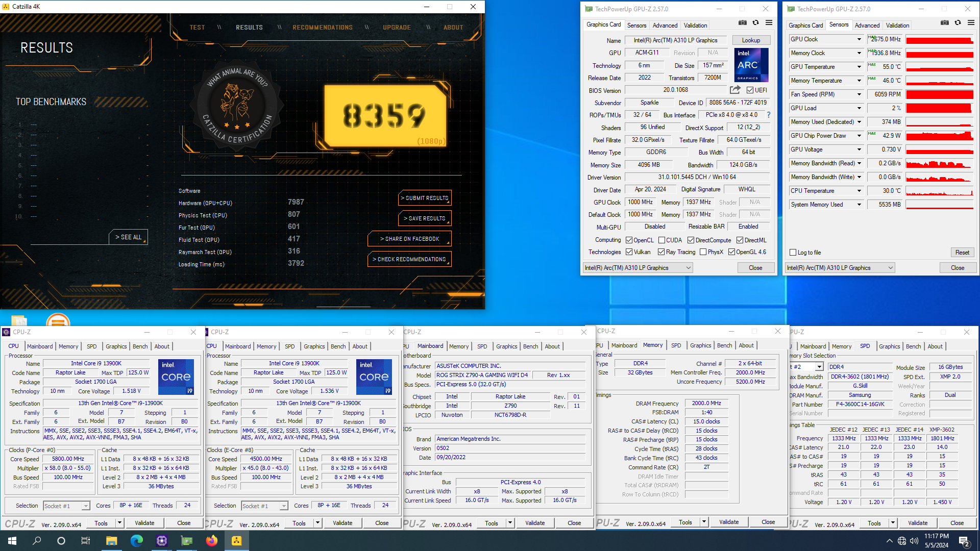This screenshot has height=551, width=980.
Task: Launch Microsoft Edge from the taskbar
Action: (x=136, y=541)
